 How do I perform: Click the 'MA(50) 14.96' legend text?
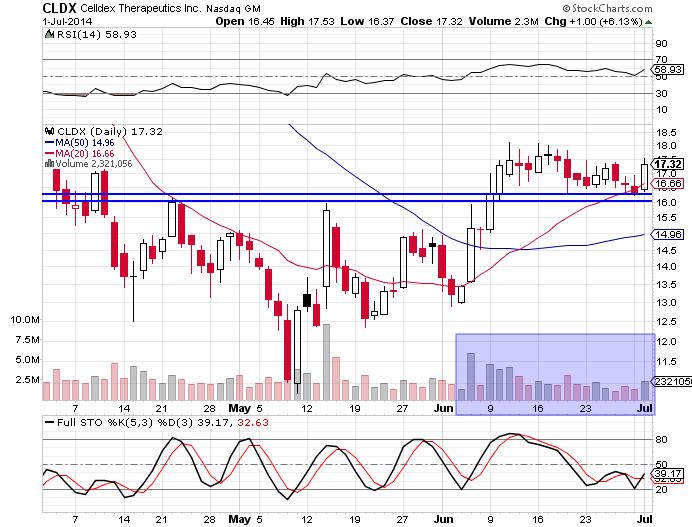(x=84, y=143)
